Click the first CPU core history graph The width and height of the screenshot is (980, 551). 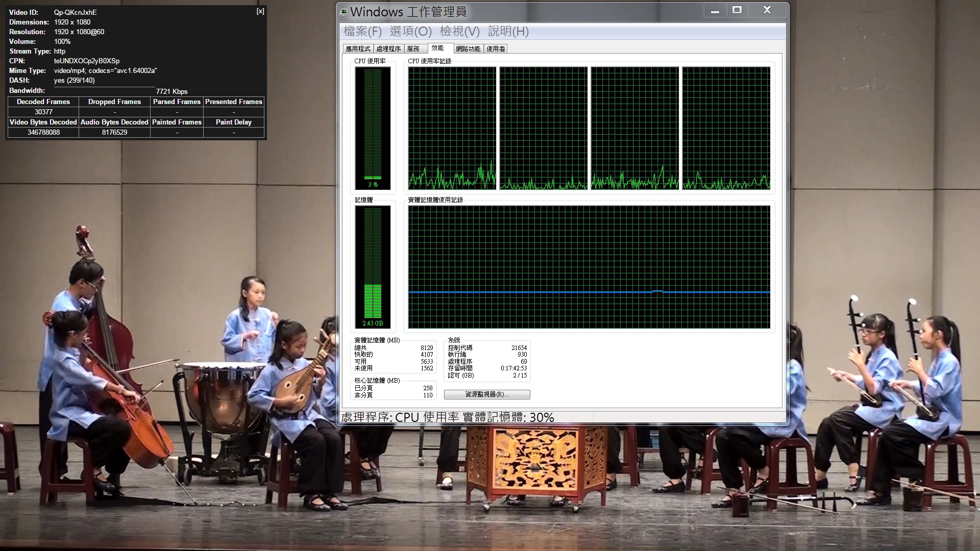(452, 128)
